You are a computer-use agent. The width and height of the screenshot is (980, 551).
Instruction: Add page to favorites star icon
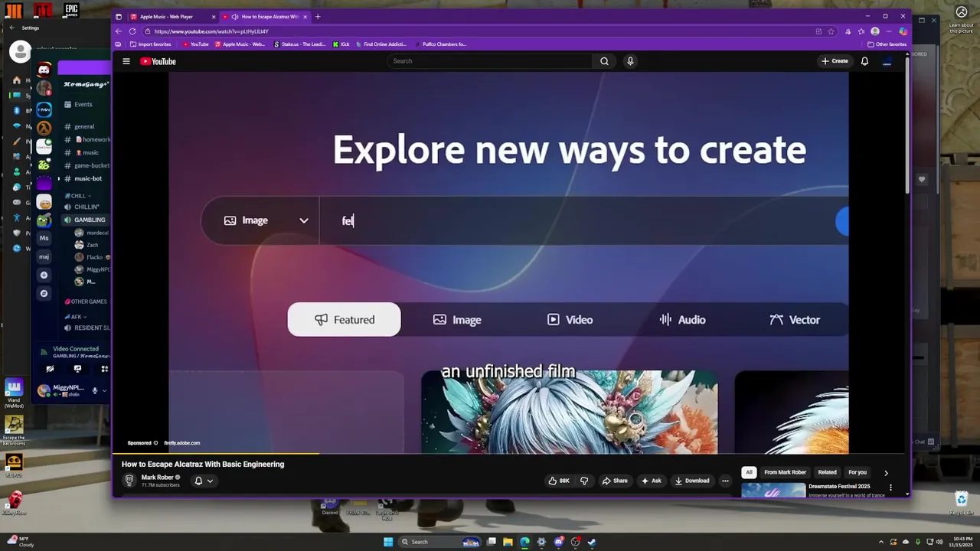(831, 31)
